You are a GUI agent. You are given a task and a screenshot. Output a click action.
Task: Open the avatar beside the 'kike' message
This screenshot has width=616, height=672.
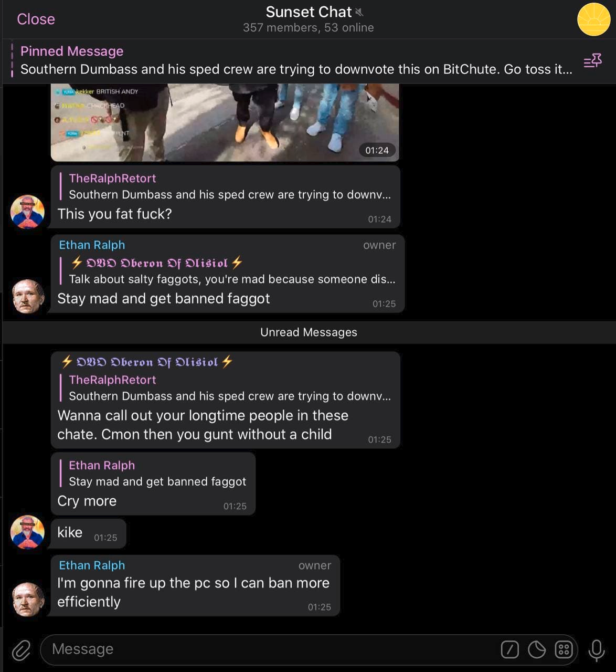coord(27,532)
